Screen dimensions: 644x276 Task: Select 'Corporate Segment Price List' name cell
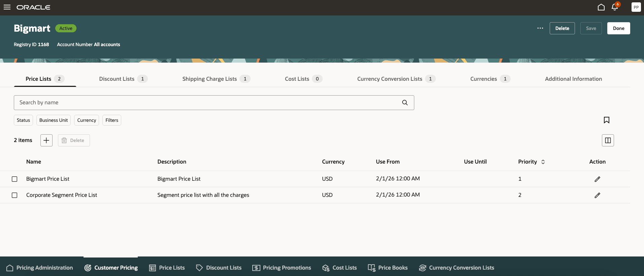coord(62,195)
